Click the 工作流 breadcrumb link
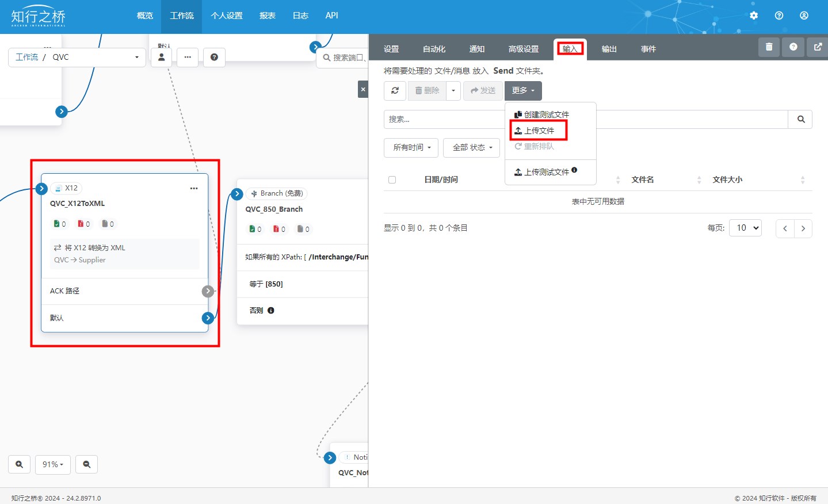Screen dimensions: 828x504 [26, 58]
